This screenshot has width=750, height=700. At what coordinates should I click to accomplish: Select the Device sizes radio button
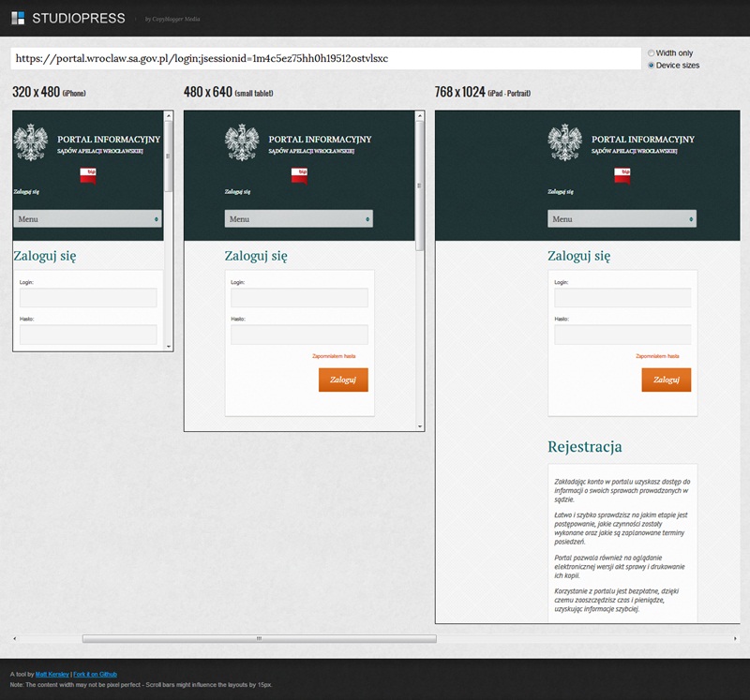point(652,66)
